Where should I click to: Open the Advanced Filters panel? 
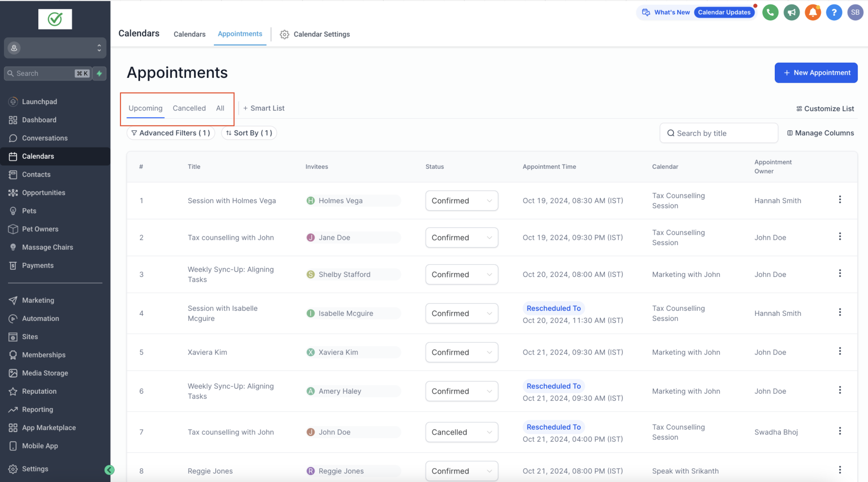coord(171,133)
